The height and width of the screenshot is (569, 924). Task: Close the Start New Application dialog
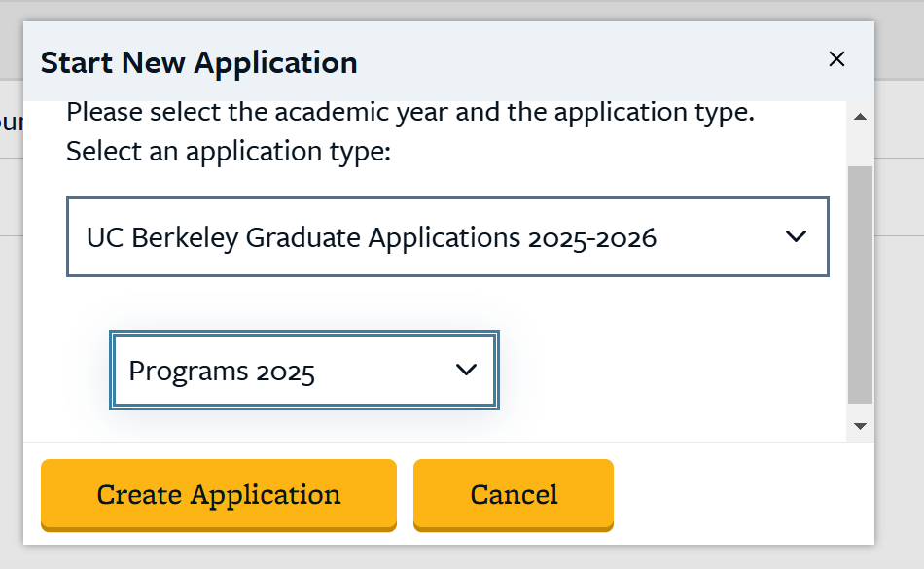[836, 59]
